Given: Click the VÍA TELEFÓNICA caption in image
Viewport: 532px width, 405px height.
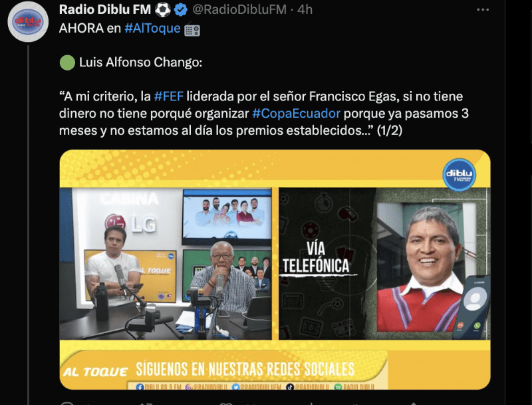Looking at the screenshot, I should click(x=316, y=258).
